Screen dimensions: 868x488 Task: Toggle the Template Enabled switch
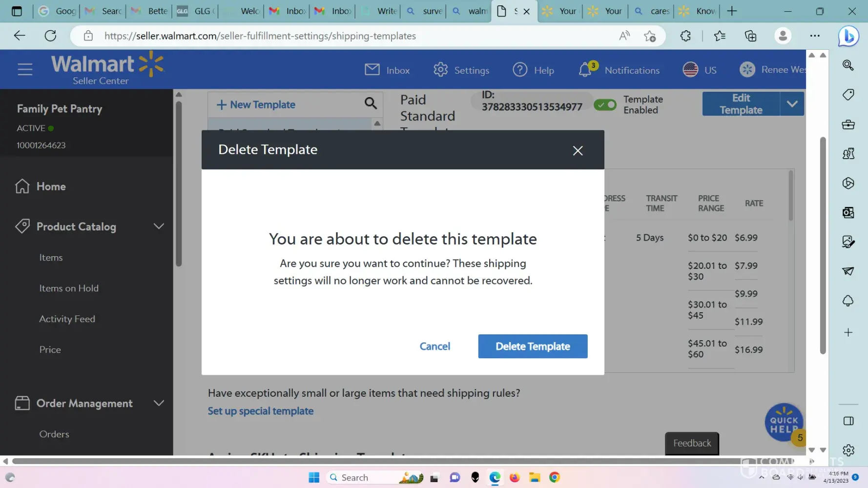(605, 105)
